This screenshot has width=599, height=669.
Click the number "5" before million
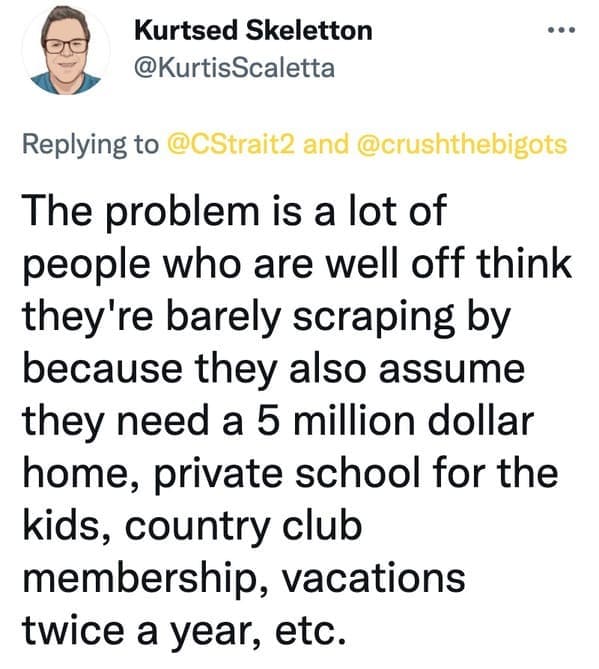pos(268,422)
